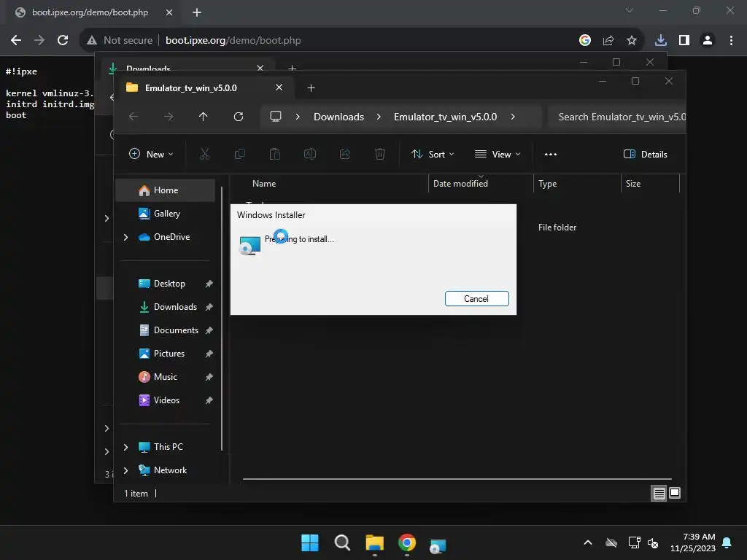Viewport: 747px width, 560px height.
Task: Click the Cut scissors icon in Explorer toolbar
Action: 204,154
